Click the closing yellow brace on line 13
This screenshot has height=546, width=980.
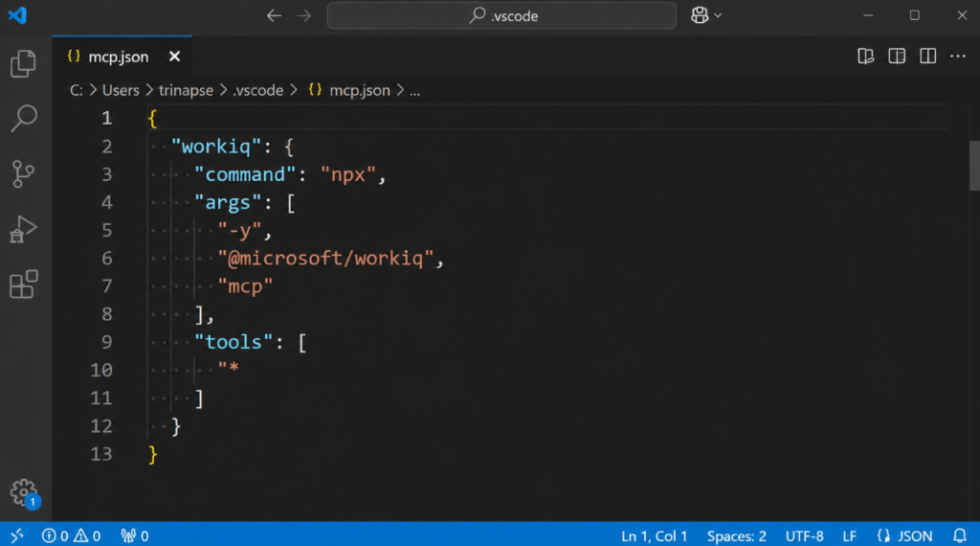153,454
